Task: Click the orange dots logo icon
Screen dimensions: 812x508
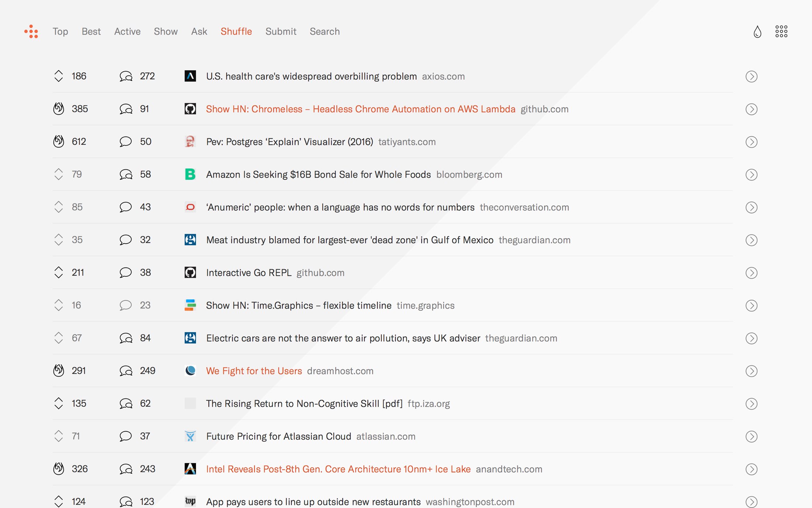Action: click(31, 31)
